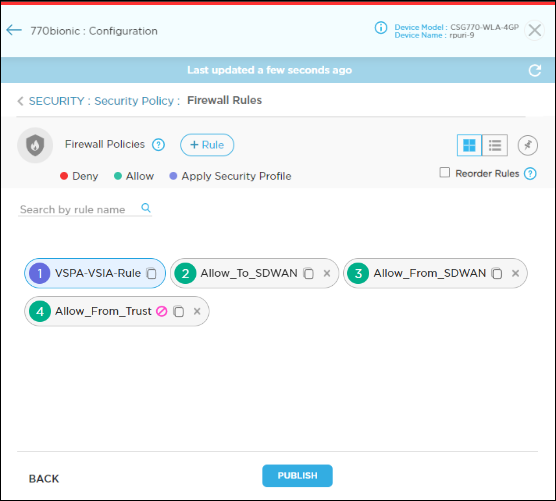
Task: Click the red Deny legend dot
Action: [64, 176]
